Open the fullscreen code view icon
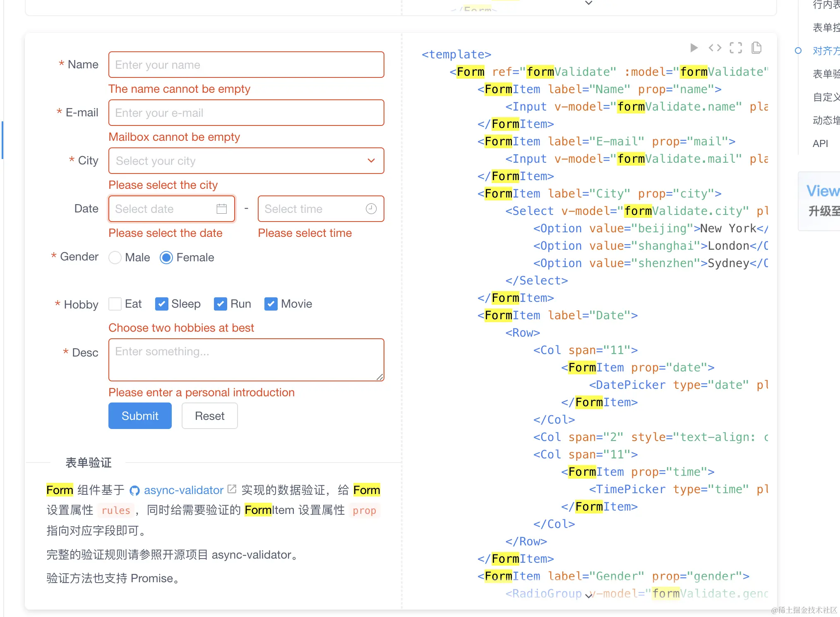Viewport: 840px width, 617px height. pyautogui.click(x=735, y=48)
